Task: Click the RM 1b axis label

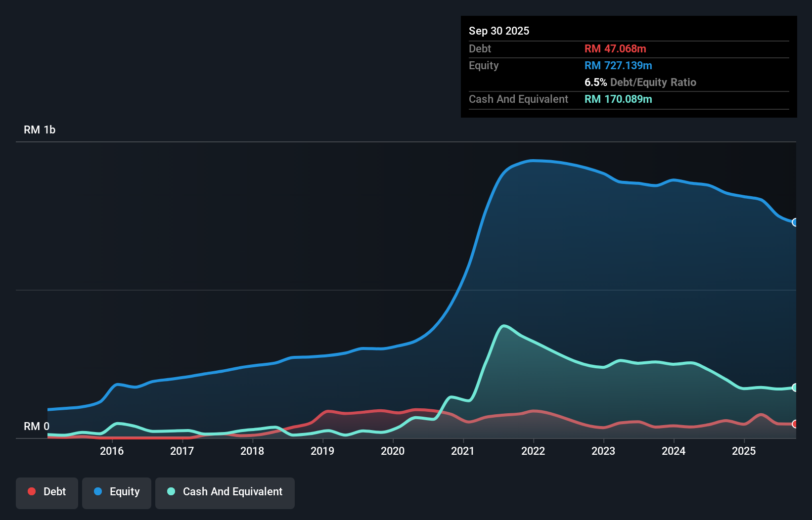Action: (40, 130)
